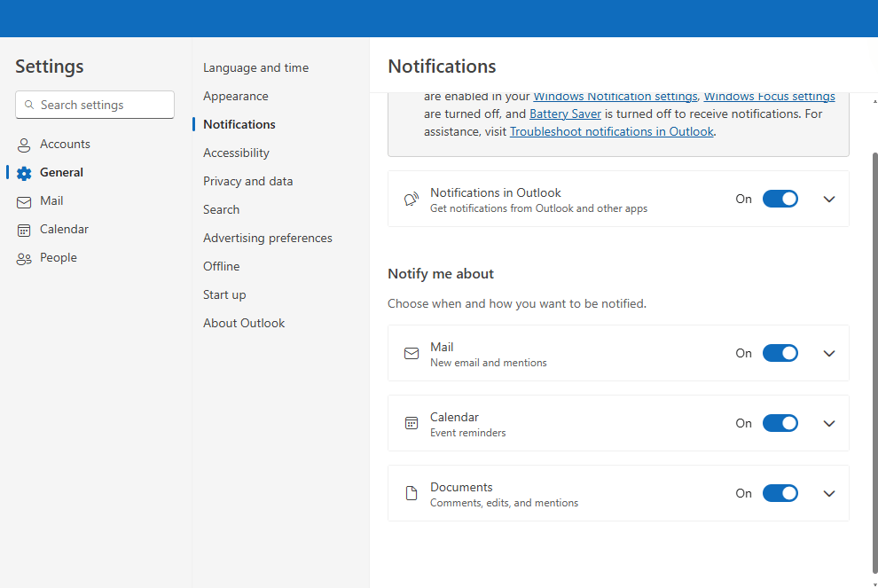Image resolution: width=878 pixels, height=588 pixels.
Task: Click the magnifier icon in the search box
Action: (x=27, y=105)
